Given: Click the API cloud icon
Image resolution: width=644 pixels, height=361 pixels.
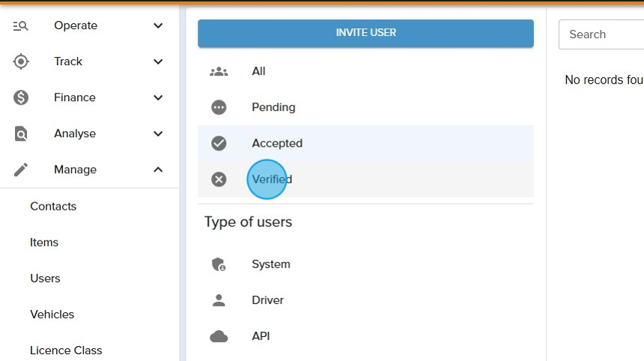Looking at the screenshot, I should [219, 336].
